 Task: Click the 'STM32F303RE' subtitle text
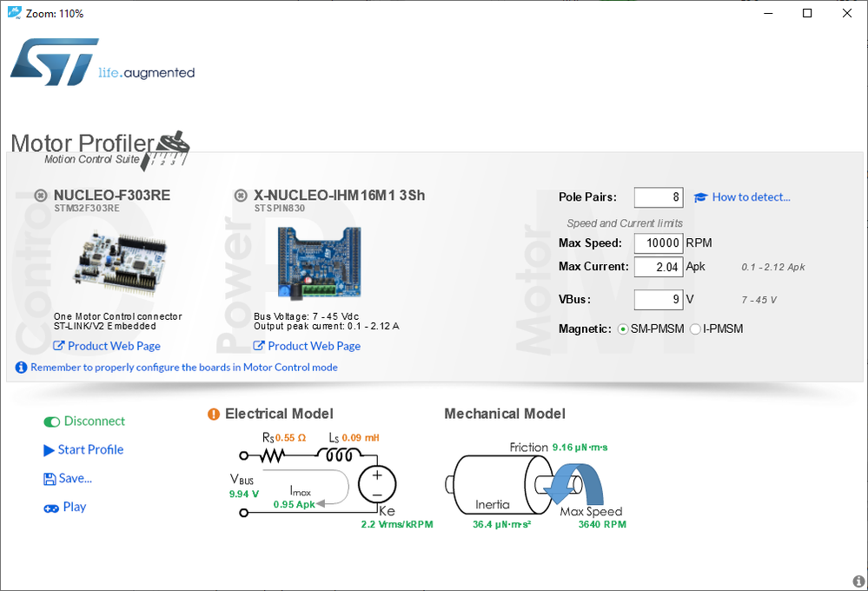pos(87,209)
